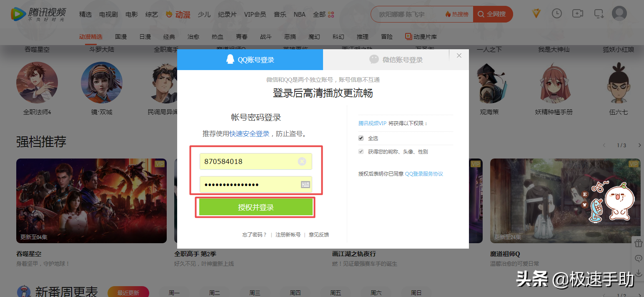Click the password input field
The image size is (644, 297).
tap(256, 184)
